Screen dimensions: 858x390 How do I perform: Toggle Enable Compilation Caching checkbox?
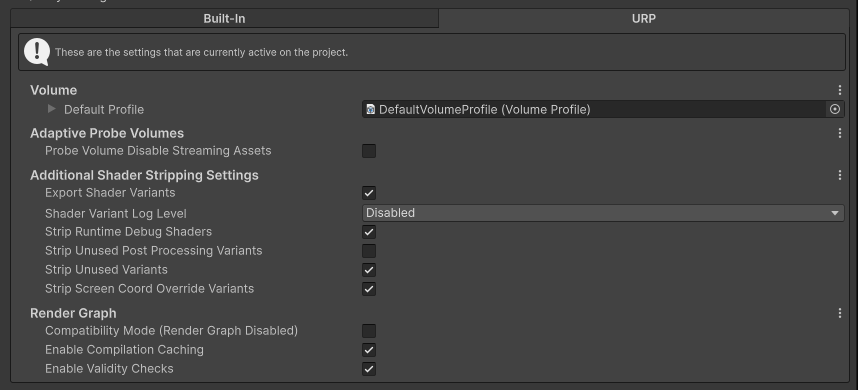click(x=369, y=350)
